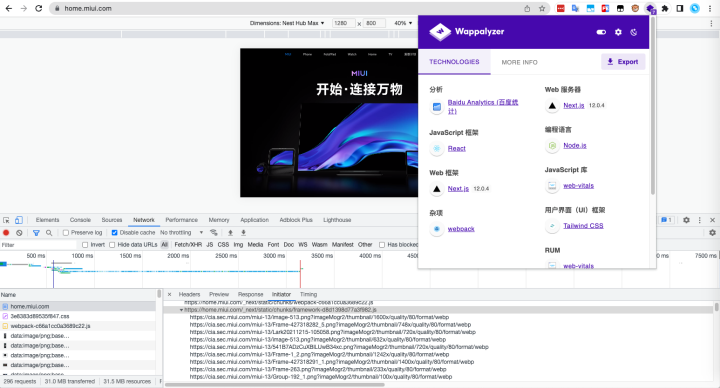Open the Tailwind CSS link
Screen dimensions: 720x388
[583, 225]
